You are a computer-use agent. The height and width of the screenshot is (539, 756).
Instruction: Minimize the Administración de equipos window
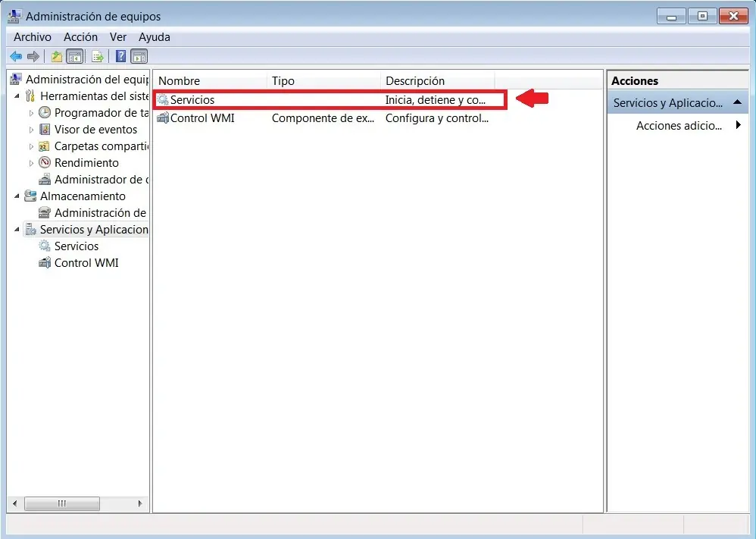[670, 17]
